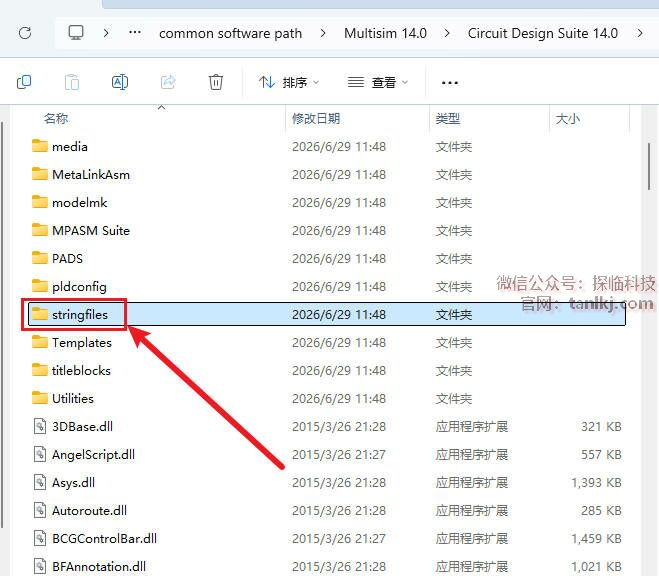Go to the common software path breadcrumb
This screenshot has width=659, height=579.
(230, 33)
